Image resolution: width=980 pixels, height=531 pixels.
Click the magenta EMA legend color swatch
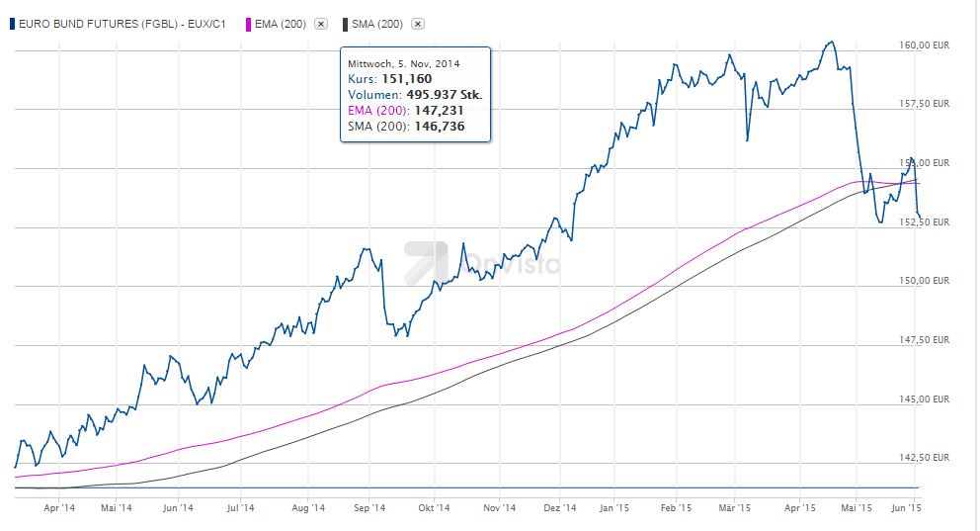[x=247, y=23]
